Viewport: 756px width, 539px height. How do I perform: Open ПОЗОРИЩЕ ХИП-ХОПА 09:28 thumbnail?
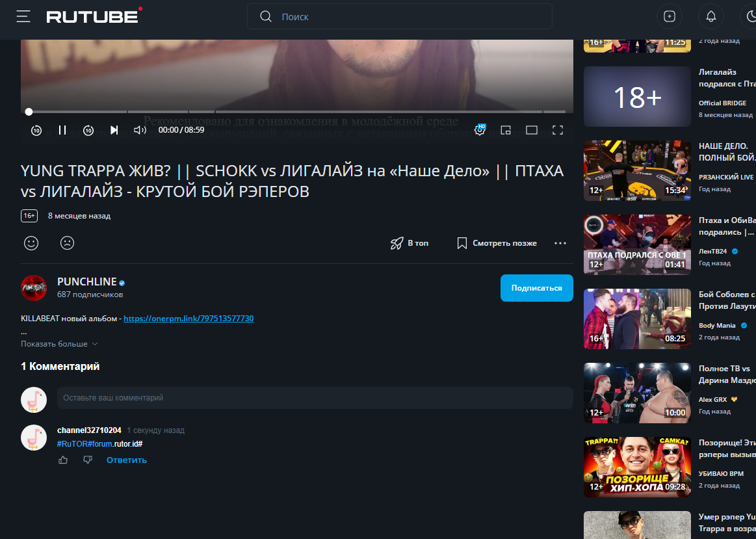[x=638, y=467]
